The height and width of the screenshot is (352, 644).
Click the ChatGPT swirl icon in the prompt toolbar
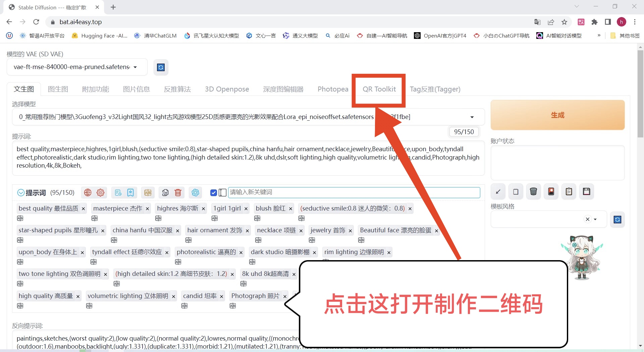point(195,192)
